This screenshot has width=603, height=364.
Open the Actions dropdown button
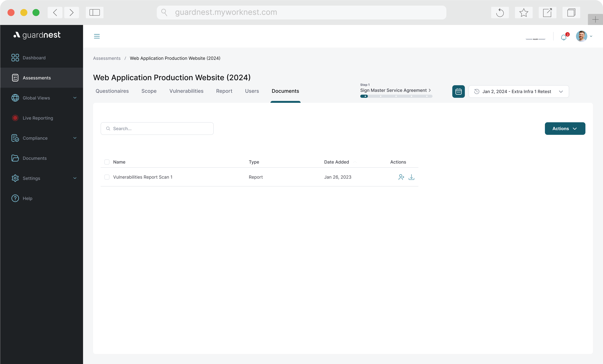tap(565, 128)
